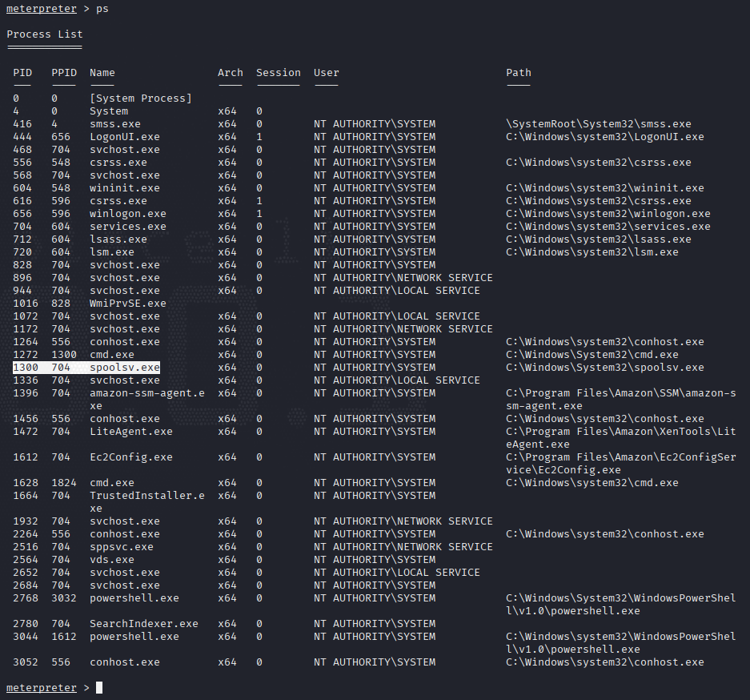Click the PID value '2516' of sppsvc.exe

pyautogui.click(x=26, y=547)
